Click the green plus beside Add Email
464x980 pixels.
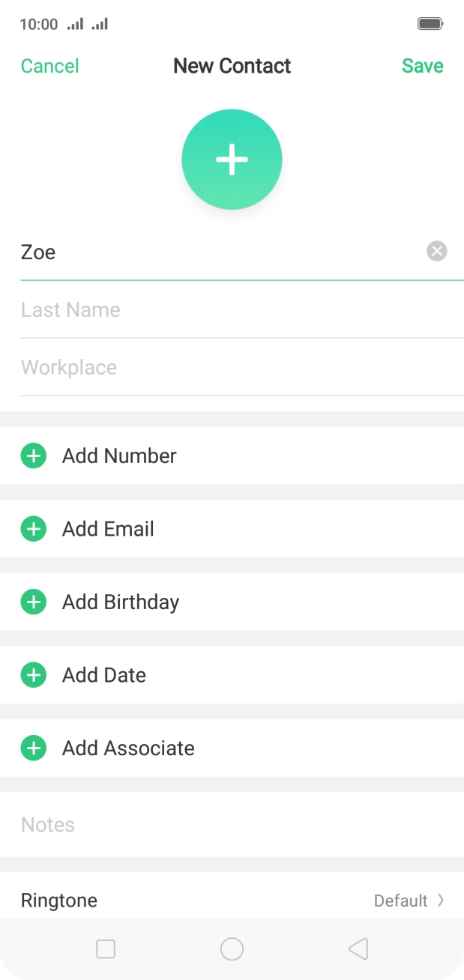click(x=33, y=529)
